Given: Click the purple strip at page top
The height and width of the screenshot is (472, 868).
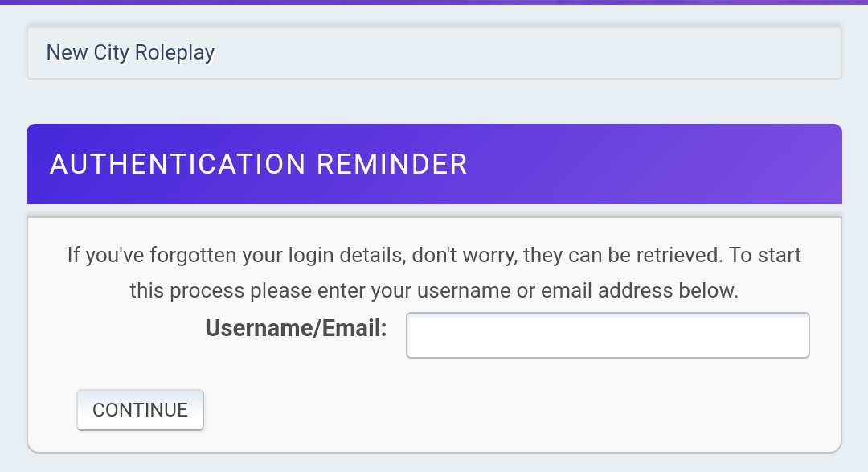Looking at the screenshot, I should (x=434, y=2).
